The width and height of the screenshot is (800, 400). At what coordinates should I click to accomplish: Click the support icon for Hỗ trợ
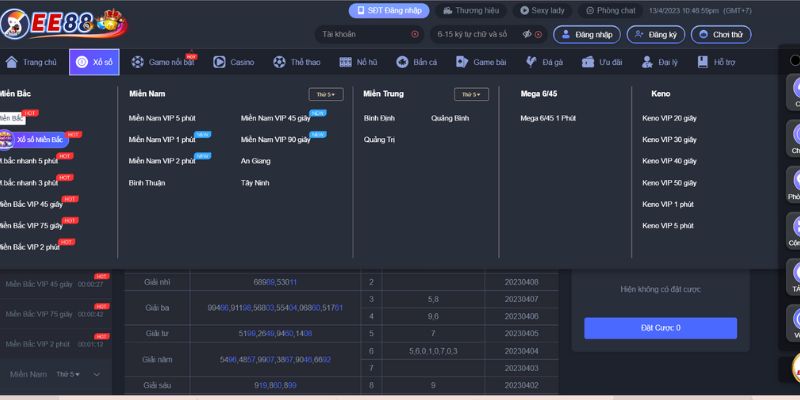pyautogui.click(x=703, y=62)
